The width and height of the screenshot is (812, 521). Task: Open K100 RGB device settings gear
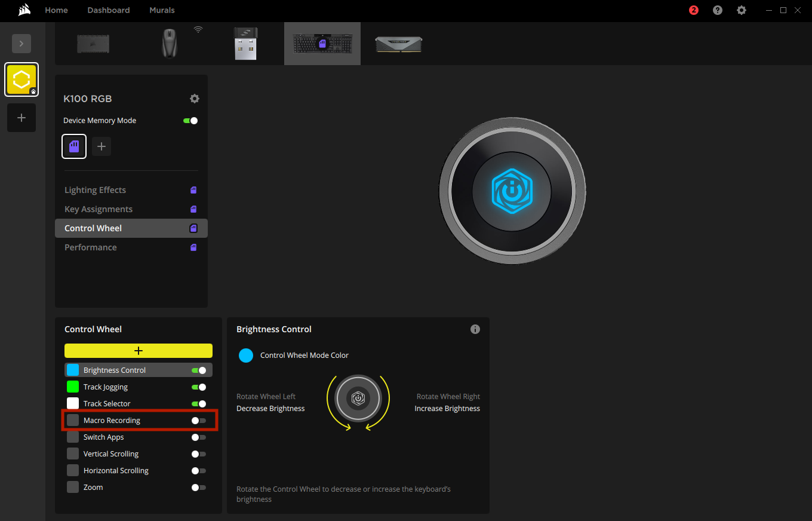click(x=195, y=99)
